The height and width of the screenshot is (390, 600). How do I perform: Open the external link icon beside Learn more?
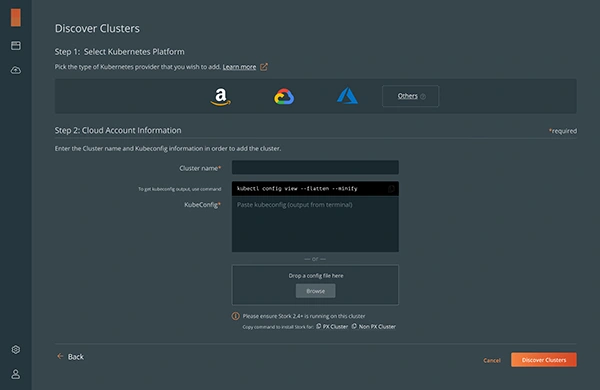pyautogui.click(x=264, y=67)
